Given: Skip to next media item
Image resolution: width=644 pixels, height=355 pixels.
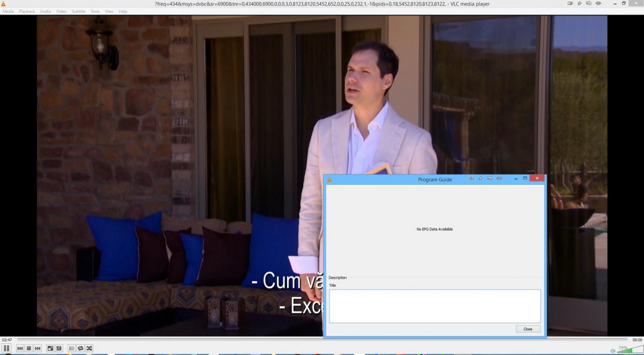Looking at the screenshot, I should point(38,349).
